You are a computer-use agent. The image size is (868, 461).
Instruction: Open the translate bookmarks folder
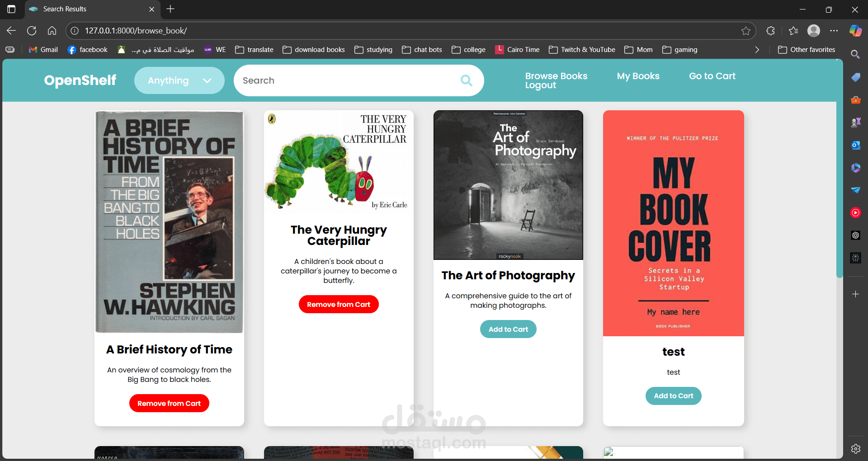[254, 50]
